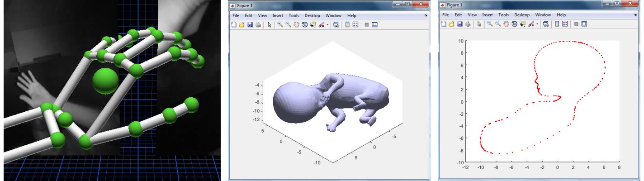Click New Figure icon in 3D model window
This screenshot has height=181, width=644.
click(x=234, y=24)
